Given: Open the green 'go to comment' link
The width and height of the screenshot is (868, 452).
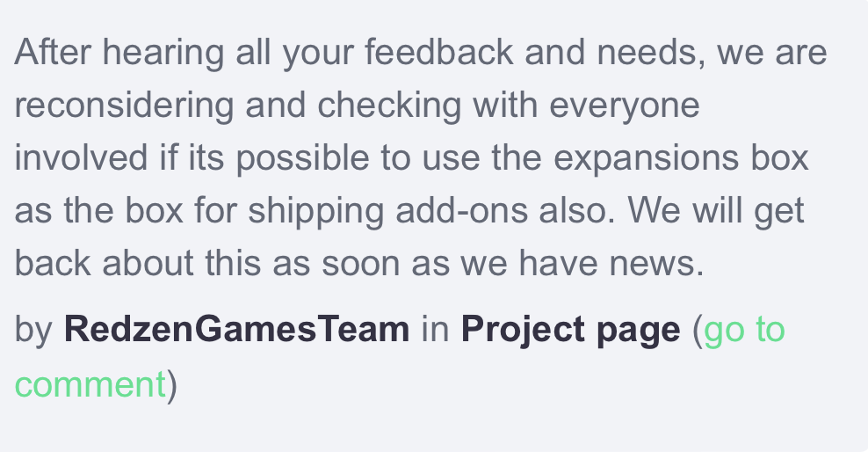Looking at the screenshot, I should click(744, 330).
